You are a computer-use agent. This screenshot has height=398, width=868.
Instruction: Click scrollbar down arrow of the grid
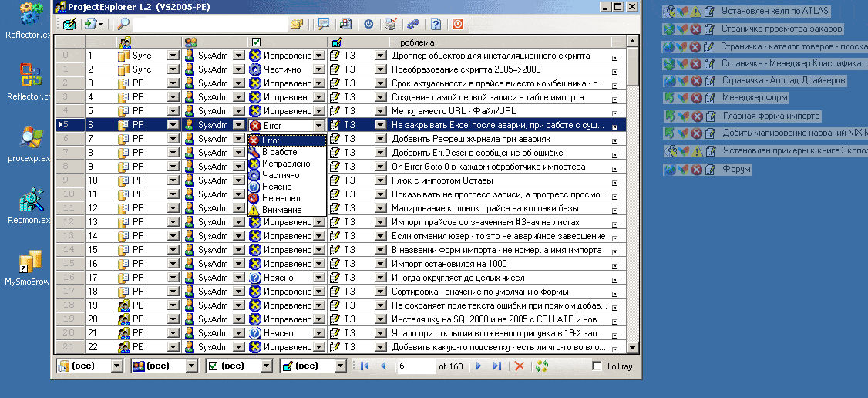pos(632,348)
